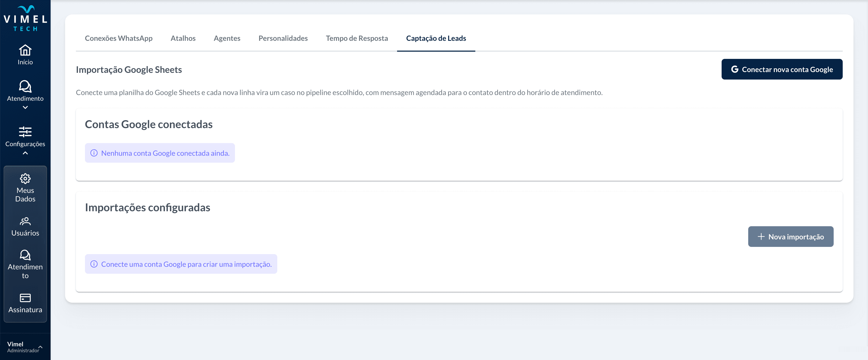Go to Início home icon
This screenshot has height=360, width=868.
point(25,50)
